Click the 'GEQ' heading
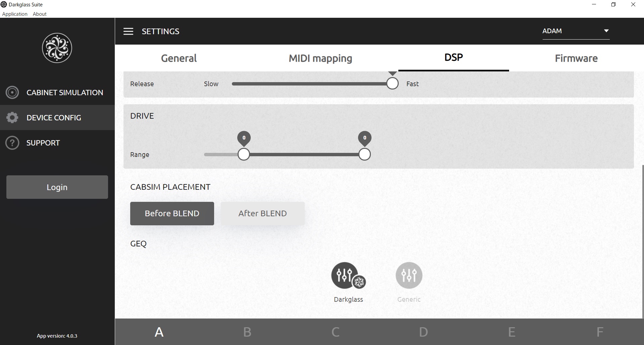This screenshot has height=345, width=644. (x=138, y=244)
